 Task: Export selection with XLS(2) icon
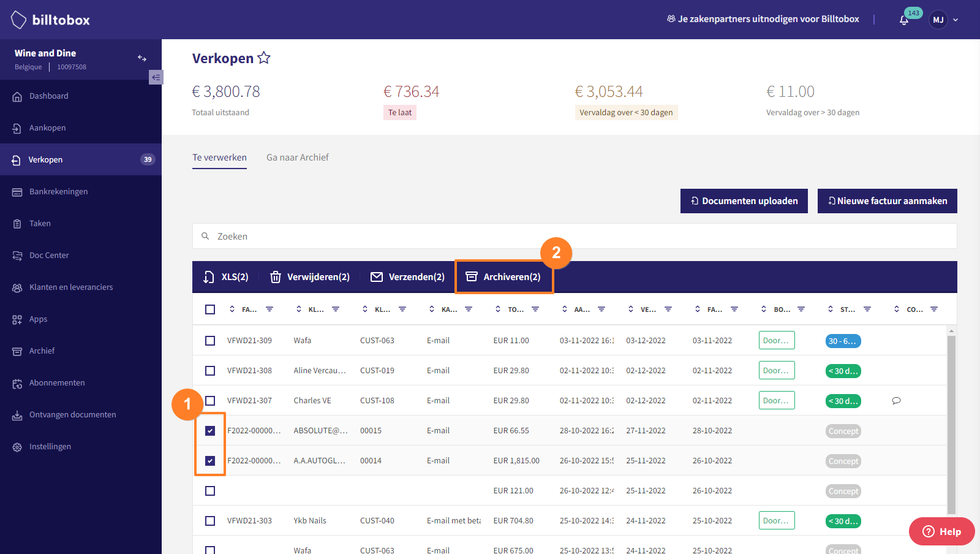(209, 277)
